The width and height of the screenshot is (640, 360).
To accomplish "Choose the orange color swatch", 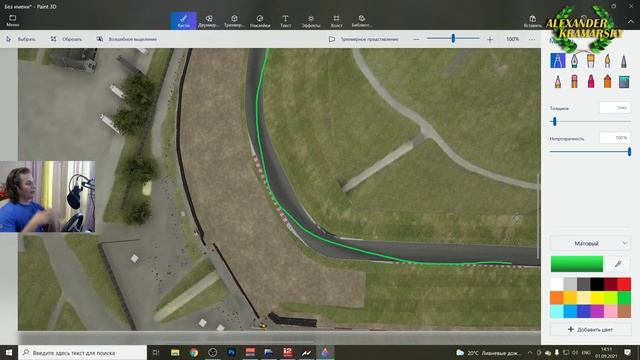I will pos(557,298).
